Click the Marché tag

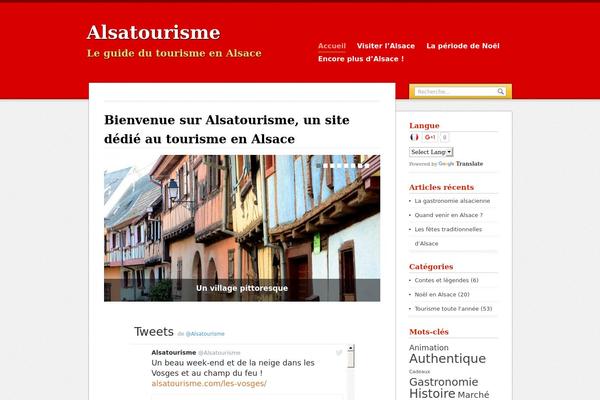coord(473,395)
